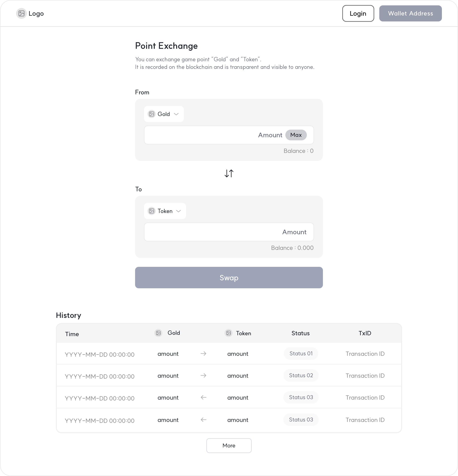Image resolution: width=458 pixels, height=476 pixels.
Task: Click the left arrow in Status 03 row
Action: coord(203,397)
